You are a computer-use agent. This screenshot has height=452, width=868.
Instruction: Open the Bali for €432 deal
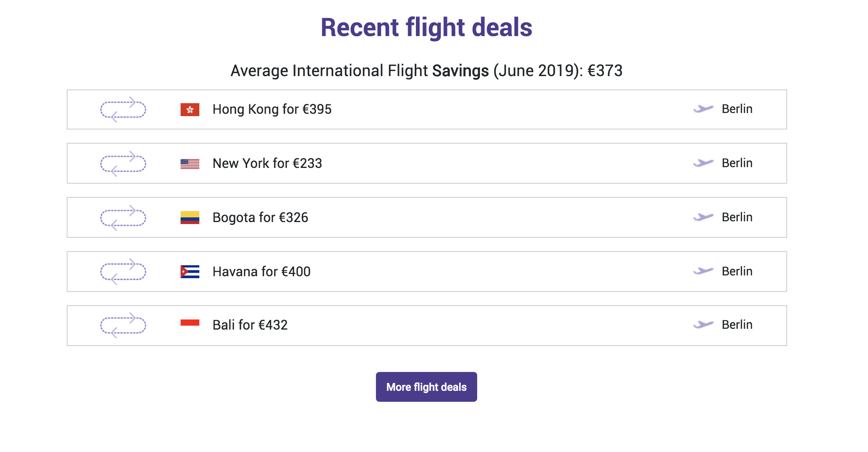(x=250, y=325)
